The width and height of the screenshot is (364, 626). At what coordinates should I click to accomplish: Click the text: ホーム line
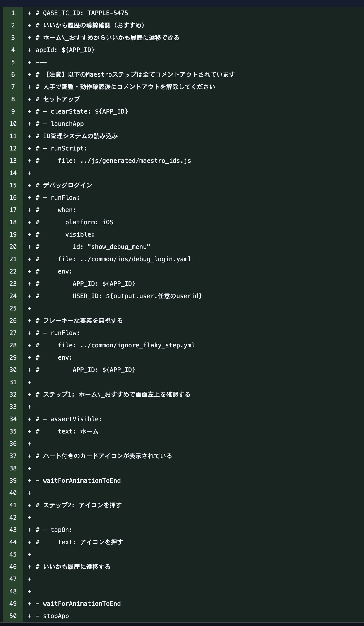pyautogui.click(x=78, y=431)
